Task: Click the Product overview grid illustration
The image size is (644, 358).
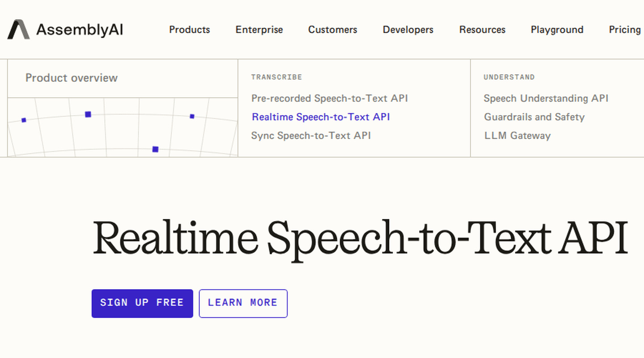Action: [123, 128]
